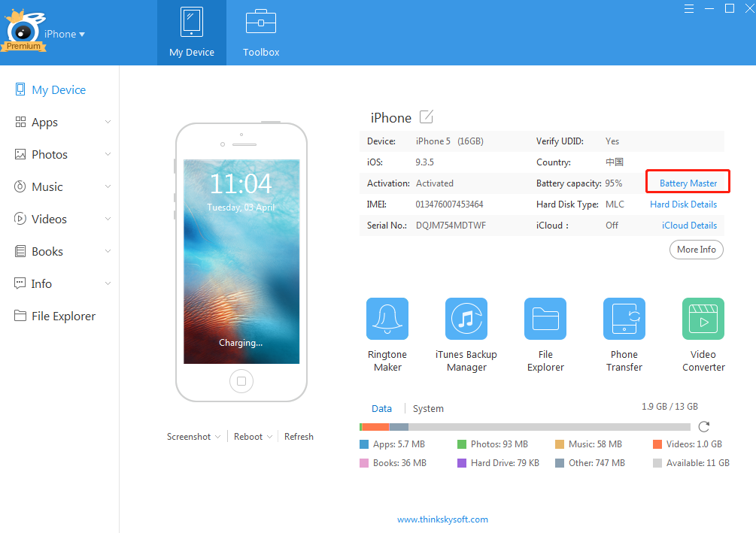Click the File Explorer folder icon in sidebar

[20, 316]
